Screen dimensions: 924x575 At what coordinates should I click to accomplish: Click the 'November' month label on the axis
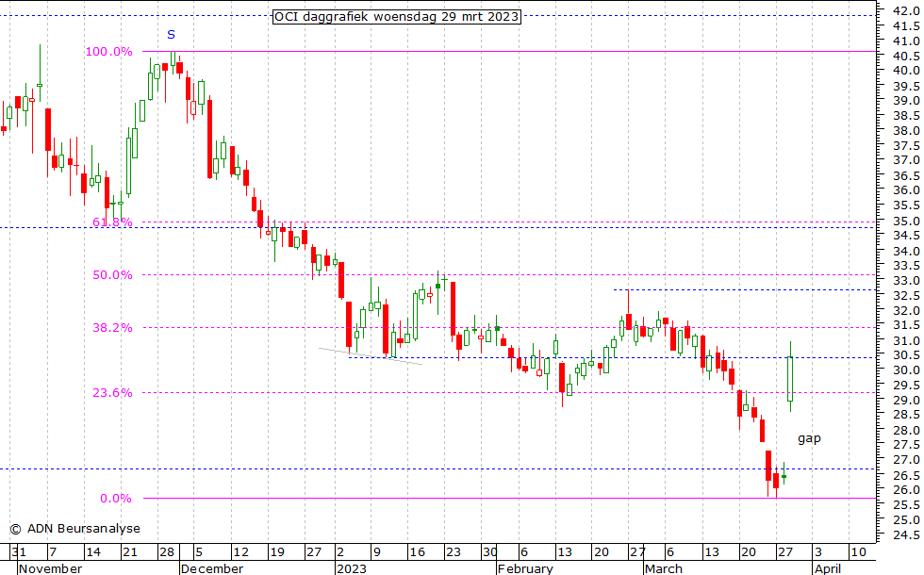pyautogui.click(x=51, y=568)
